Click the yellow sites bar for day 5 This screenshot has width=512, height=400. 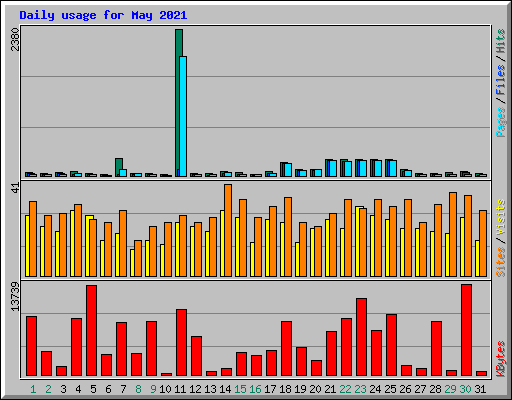point(87,246)
